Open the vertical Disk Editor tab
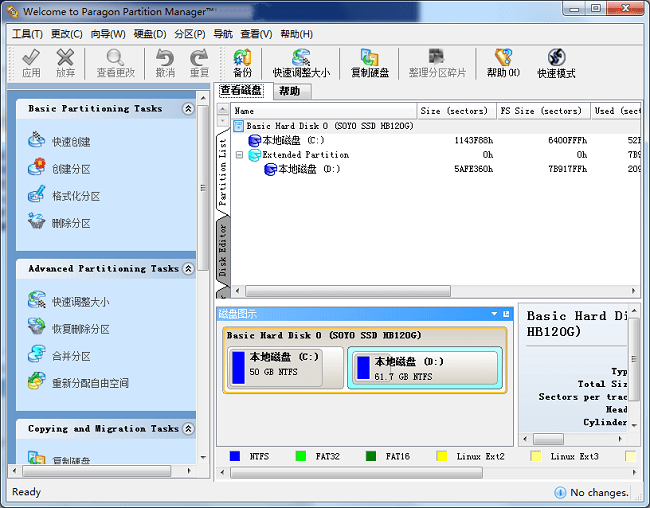 click(223, 250)
